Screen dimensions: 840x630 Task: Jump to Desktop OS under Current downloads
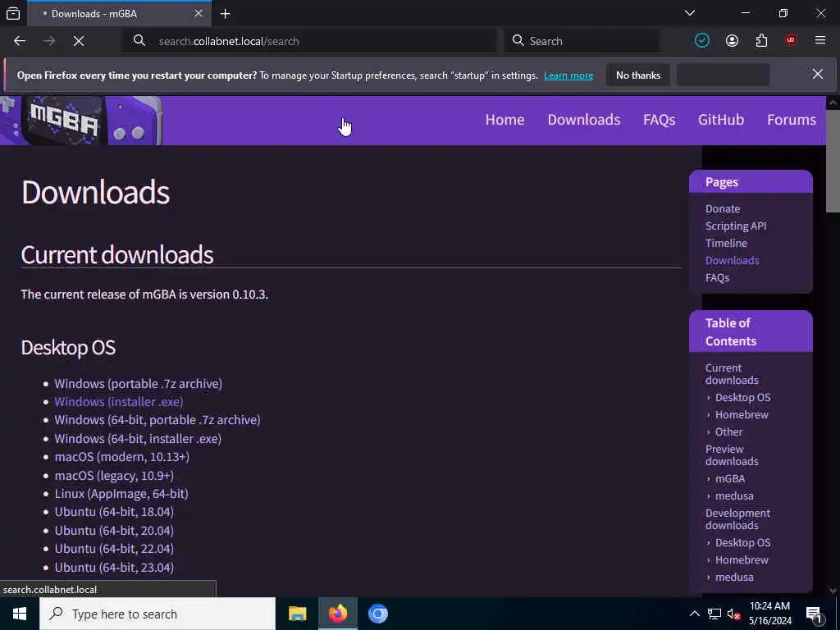point(742,398)
